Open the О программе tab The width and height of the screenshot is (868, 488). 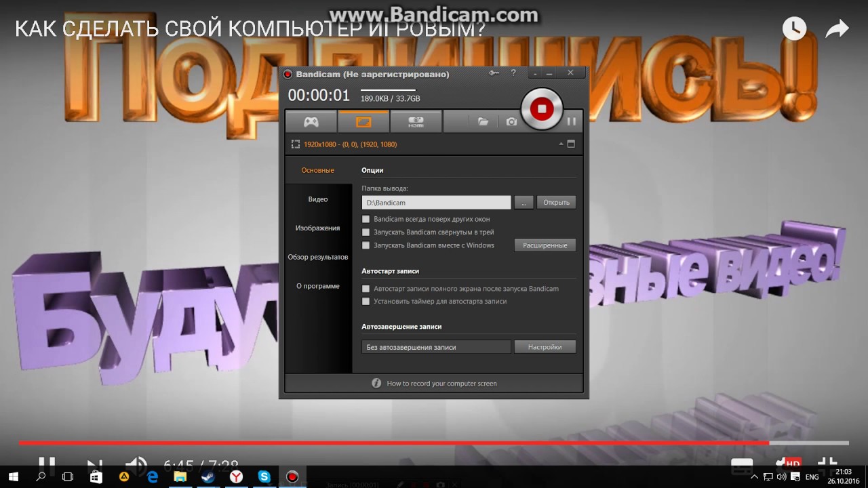(x=318, y=286)
